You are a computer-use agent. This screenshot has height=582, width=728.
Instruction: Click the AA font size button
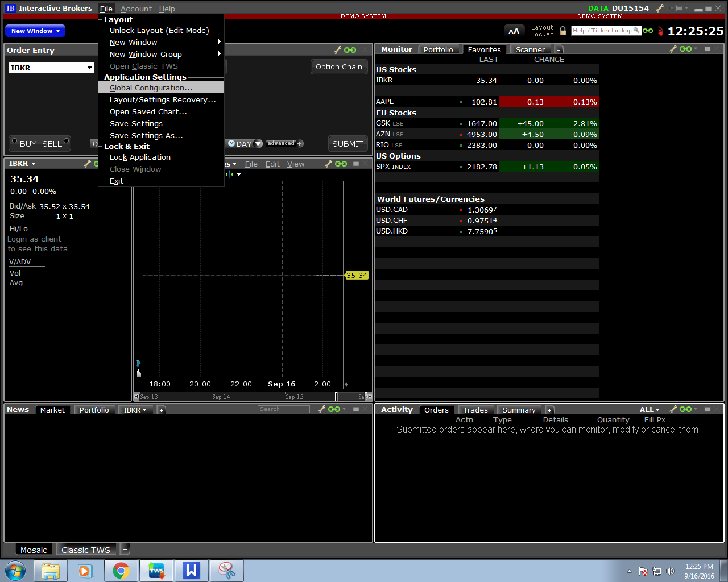[514, 31]
